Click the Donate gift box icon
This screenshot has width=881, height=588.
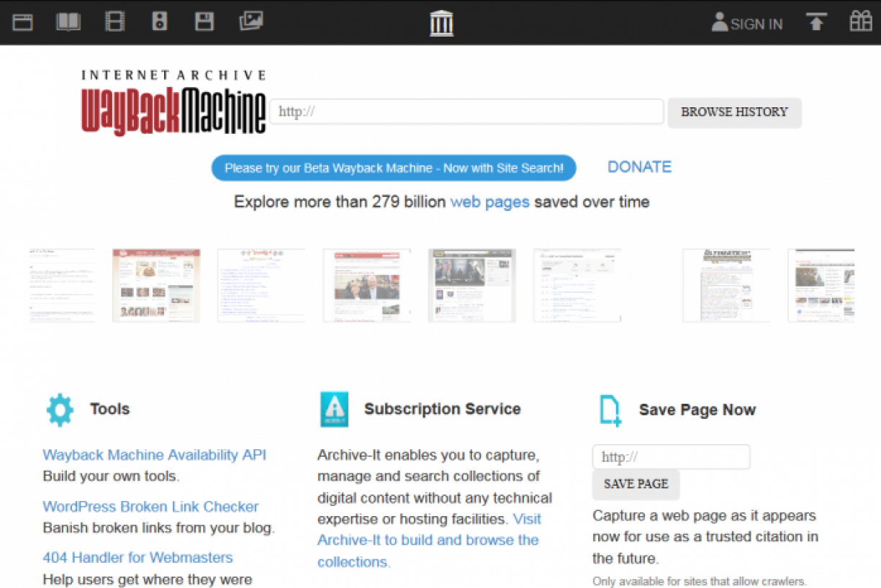(x=861, y=22)
